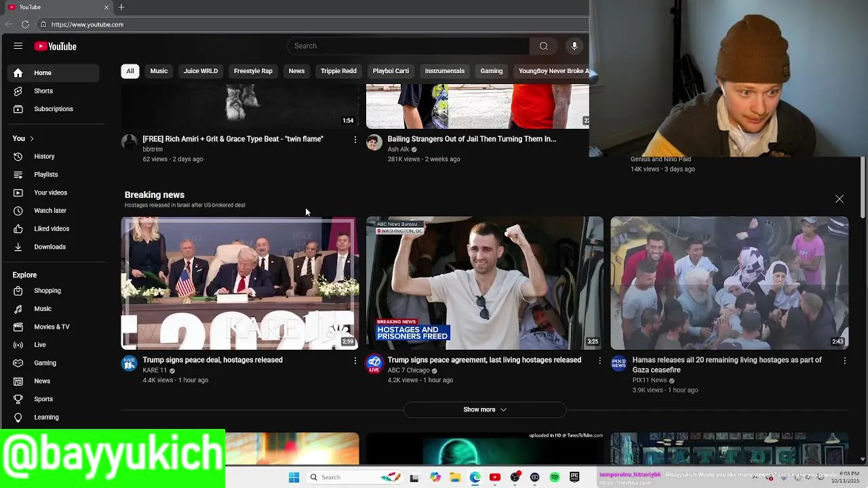This screenshot has height=488, width=868.
Task: Open a new browser tab
Action: tap(121, 7)
